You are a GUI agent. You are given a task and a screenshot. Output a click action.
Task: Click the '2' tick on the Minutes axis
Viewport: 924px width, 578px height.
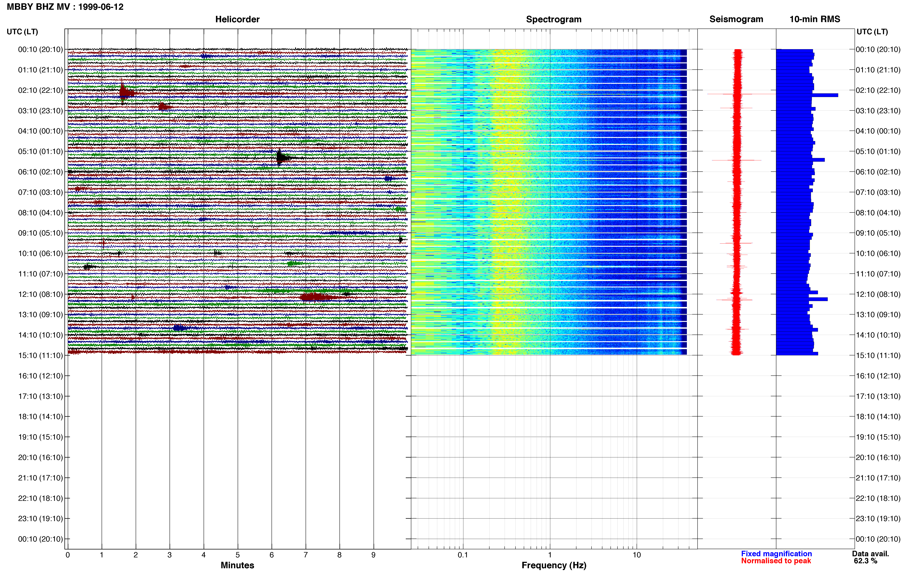(136, 555)
